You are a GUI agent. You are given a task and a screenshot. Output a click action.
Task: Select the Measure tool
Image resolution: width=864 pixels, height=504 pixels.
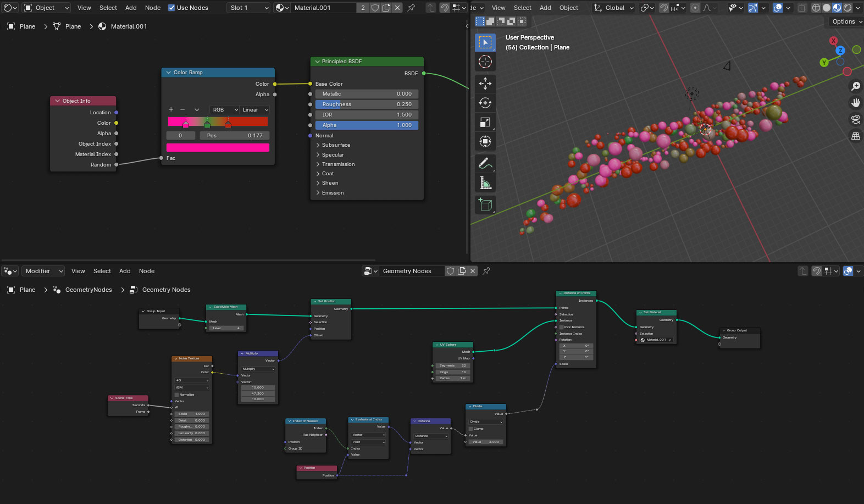pos(485,182)
